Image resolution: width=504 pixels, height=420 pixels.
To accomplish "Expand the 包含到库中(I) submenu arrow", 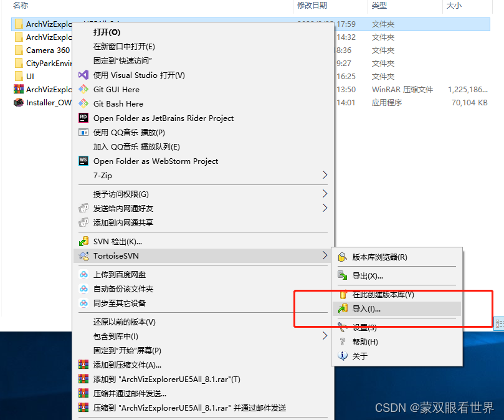I will (x=325, y=336).
